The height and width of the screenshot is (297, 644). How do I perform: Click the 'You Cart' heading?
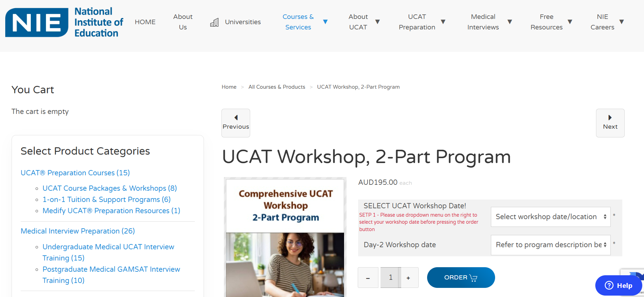click(33, 90)
